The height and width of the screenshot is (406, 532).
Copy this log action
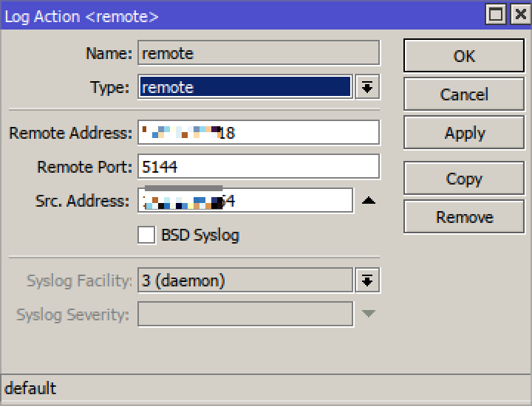pyautogui.click(x=463, y=179)
